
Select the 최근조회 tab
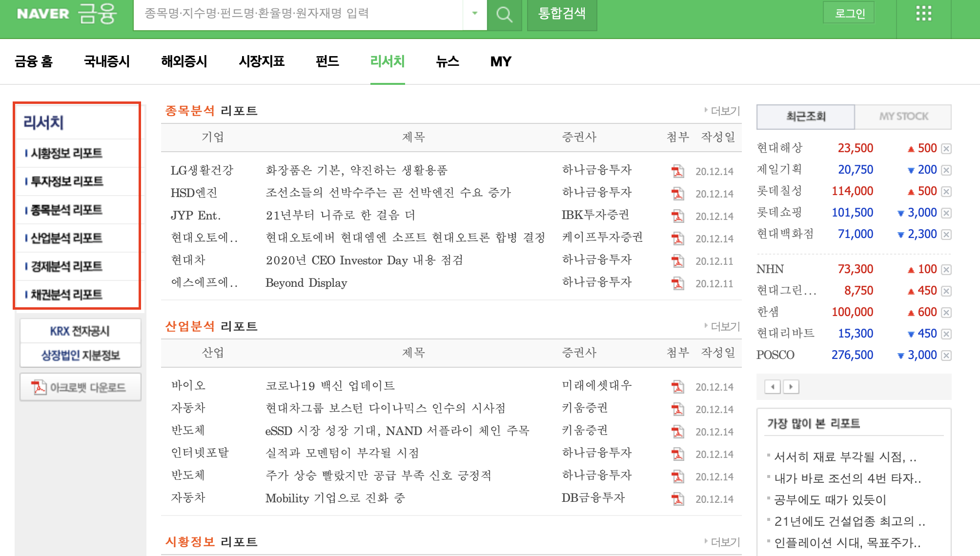pyautogui.click(x=806, y=117)
